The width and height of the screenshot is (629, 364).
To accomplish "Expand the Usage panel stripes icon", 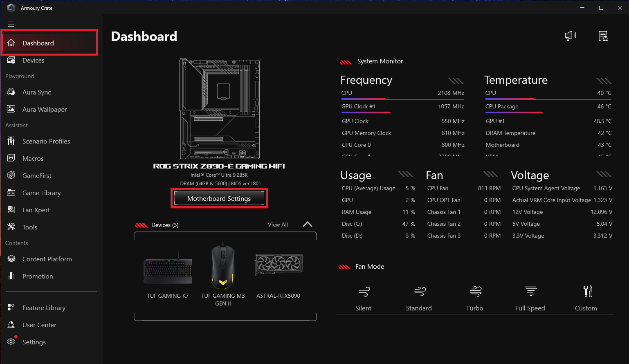I will pos(406,174).
